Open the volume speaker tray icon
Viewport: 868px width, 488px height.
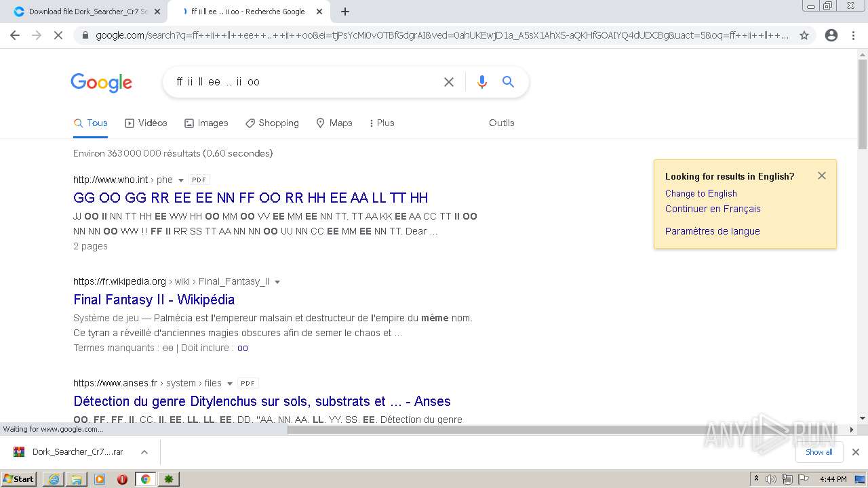[x=771, y=479]
